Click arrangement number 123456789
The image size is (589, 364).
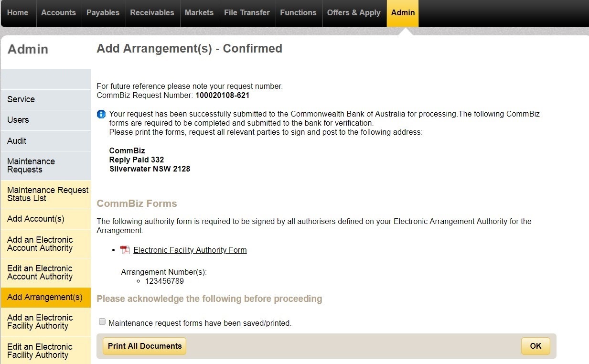(164, 281)
